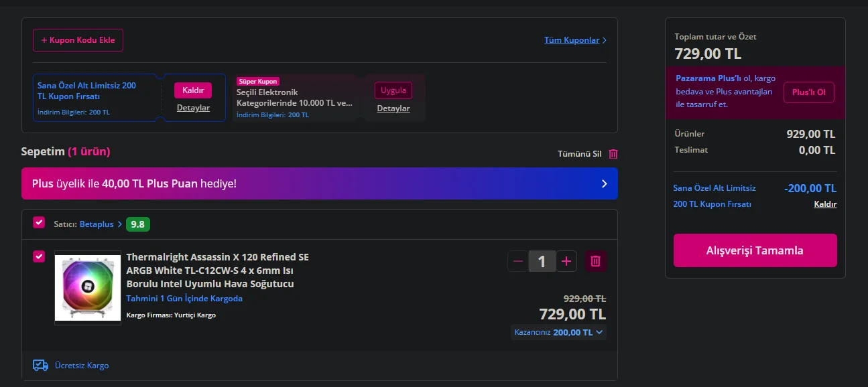The image size is (868, 387).
Task: Delete the Thermalright item with trash icon
Action: pos(596,261)
